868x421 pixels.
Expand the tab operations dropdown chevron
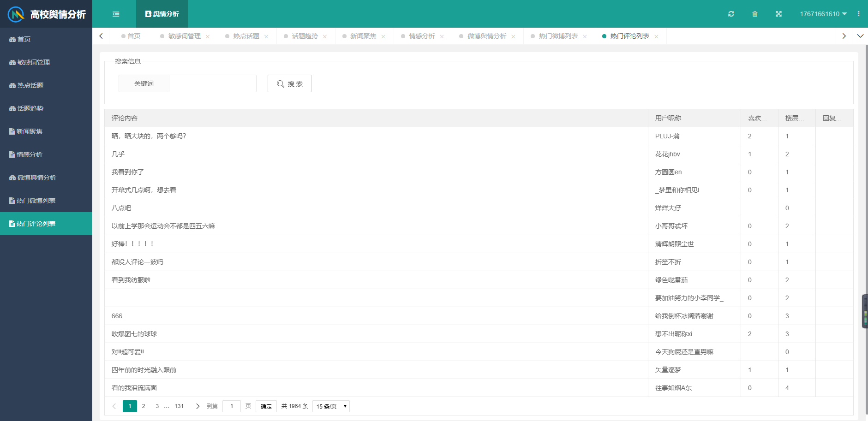[x=860, y=36]
